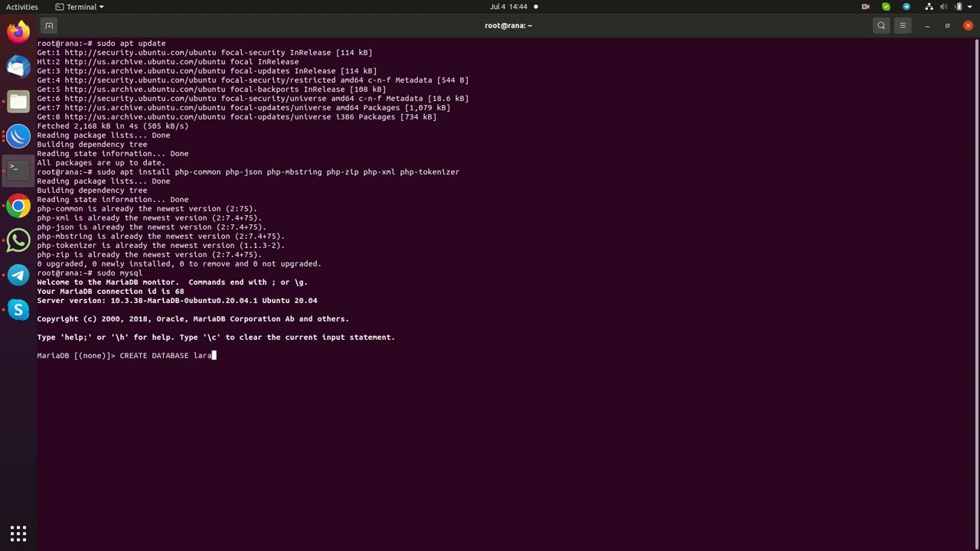Viewport: 980px width, 551px height.
Task: Launch Telegram from the dock
Action: pyautogui.click(x=18, y=275)
